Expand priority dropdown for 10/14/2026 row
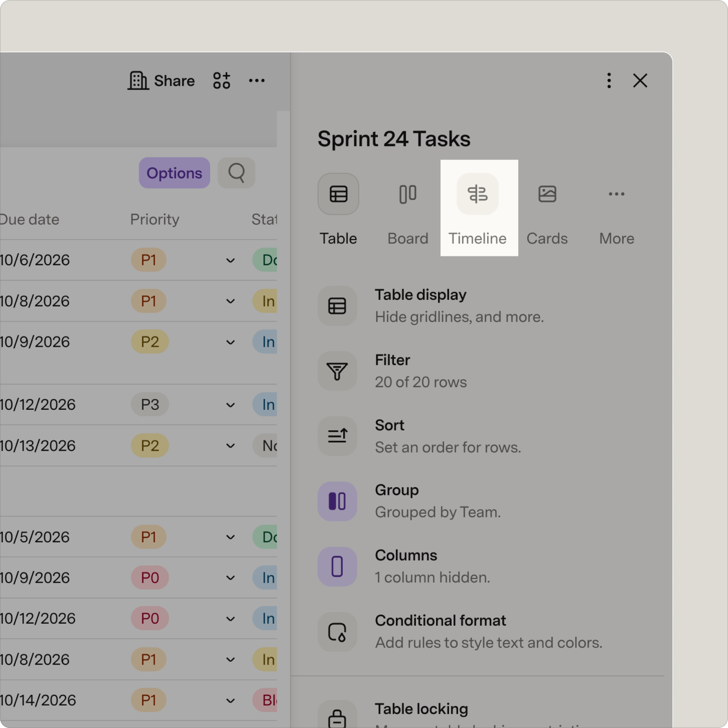Screen dimensions: 728x728 click(231, 701)
